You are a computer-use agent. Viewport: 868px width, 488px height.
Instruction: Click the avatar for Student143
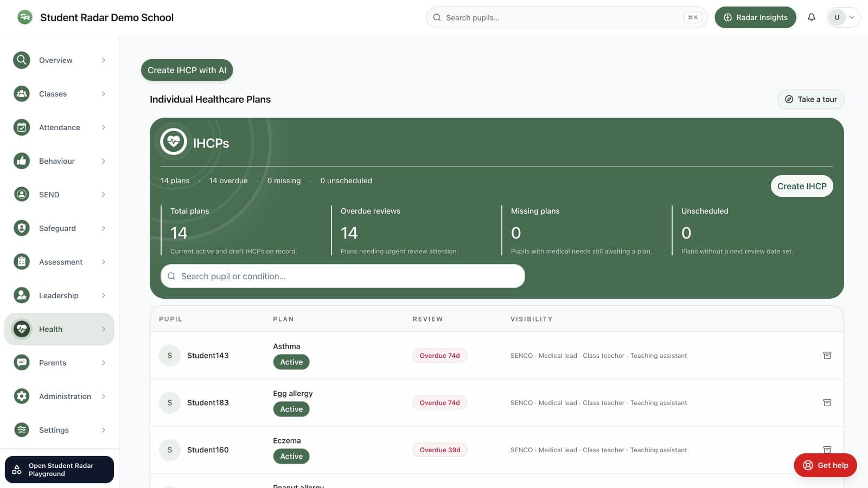[170, 356]
